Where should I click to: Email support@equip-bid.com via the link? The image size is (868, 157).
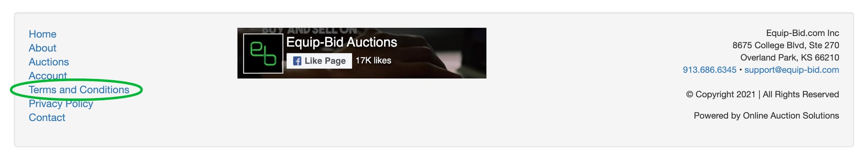[x=792, y=70]
